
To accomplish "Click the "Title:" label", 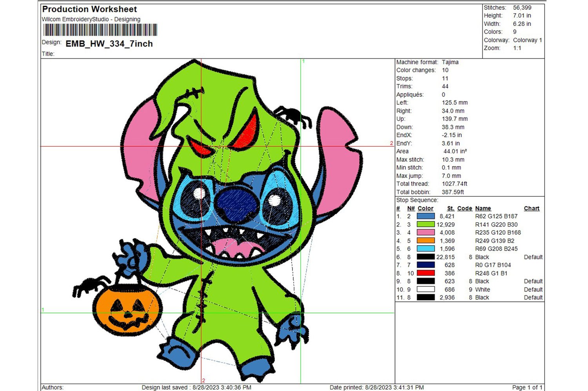I will [48, 54].
